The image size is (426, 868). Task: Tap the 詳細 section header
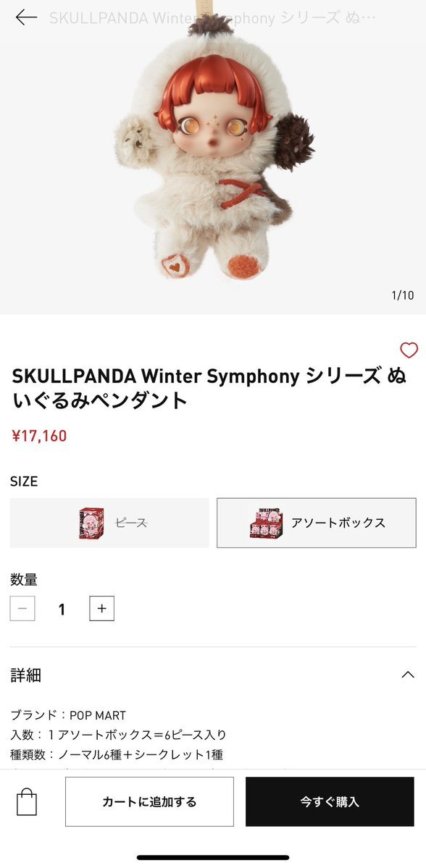coord(213,675)
